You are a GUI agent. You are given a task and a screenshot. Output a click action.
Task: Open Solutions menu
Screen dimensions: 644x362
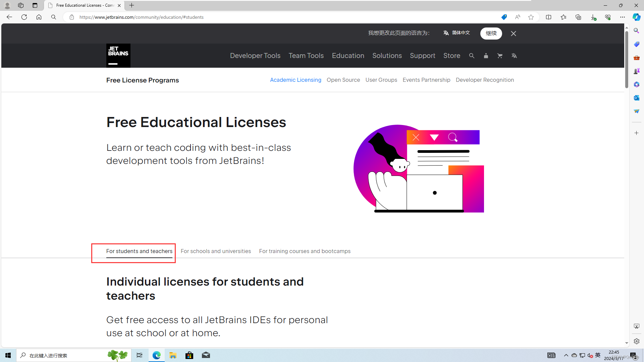(x=387, y=56)
